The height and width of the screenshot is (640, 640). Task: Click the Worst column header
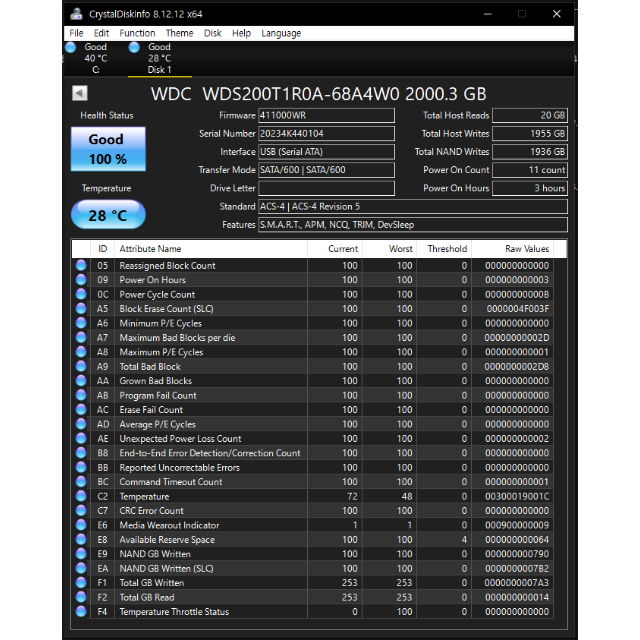(x=389, y=249)
